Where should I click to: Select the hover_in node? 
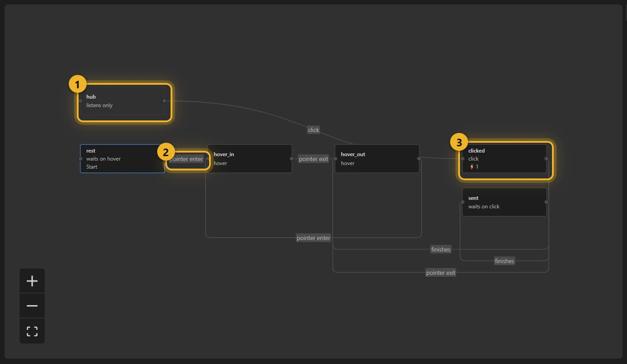coord(250,158)
